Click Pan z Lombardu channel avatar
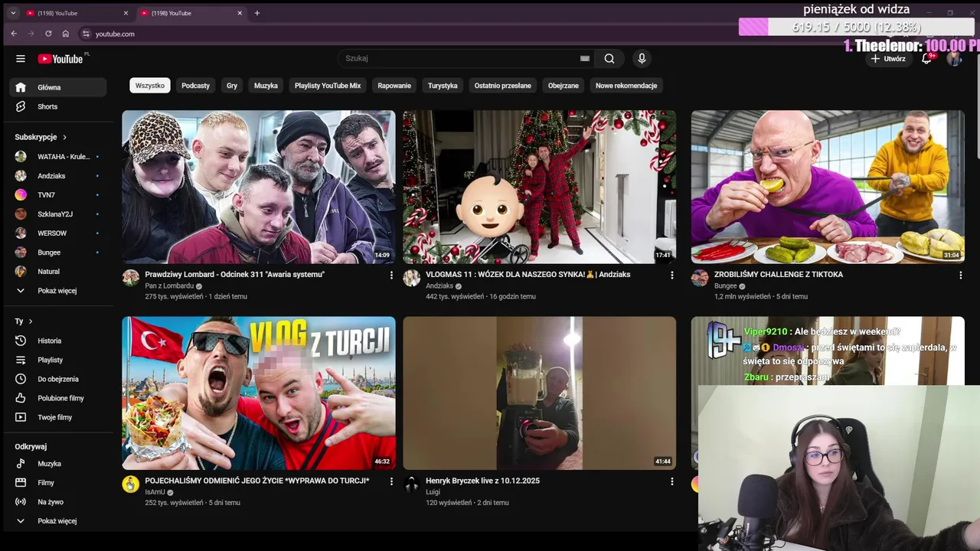 coord(131,278)
